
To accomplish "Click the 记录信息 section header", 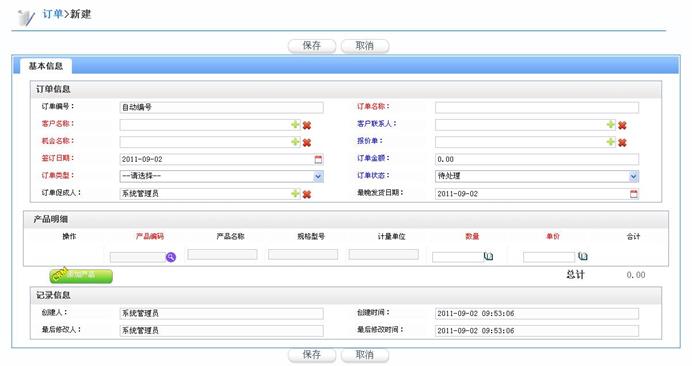I will pos(346,295).
